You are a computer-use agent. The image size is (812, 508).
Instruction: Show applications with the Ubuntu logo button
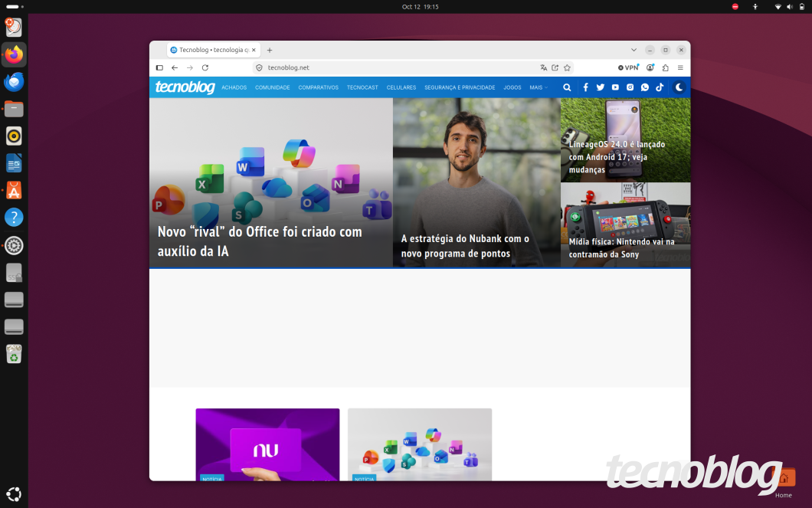click(x=14, y=494)
